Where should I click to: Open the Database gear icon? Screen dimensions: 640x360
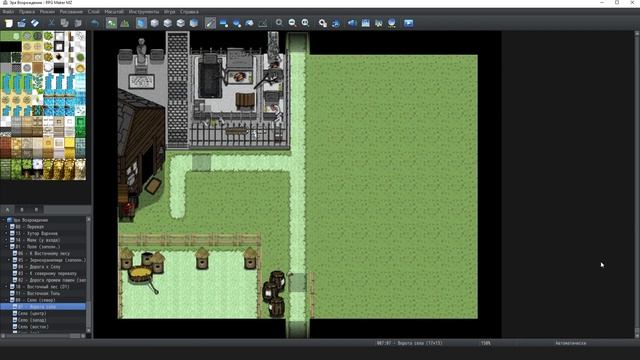click(322, 23)
